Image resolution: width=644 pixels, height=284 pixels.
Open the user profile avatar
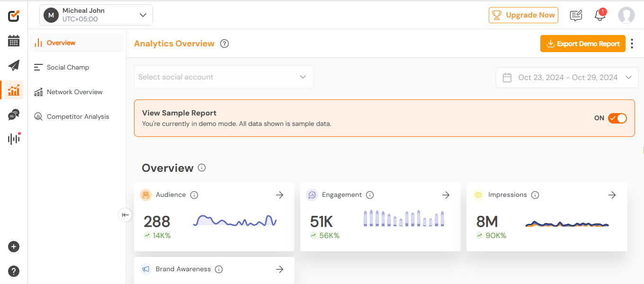pyautogui.click(x=626, y=15)
